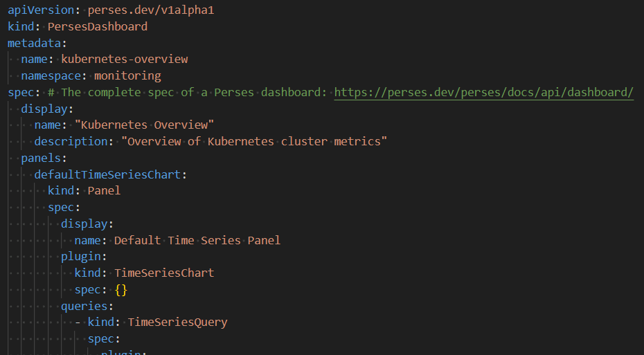
Task: Click the queries key
Action: click(84, 306)
